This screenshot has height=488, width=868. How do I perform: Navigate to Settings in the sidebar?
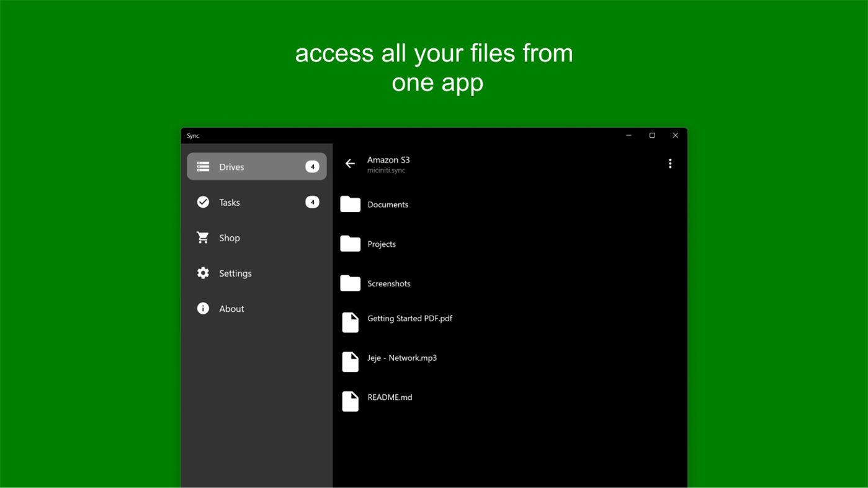click(235, 273)
